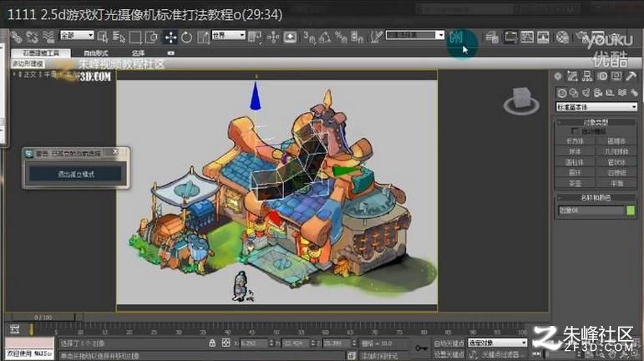Image resolution: width=644 pixels, height=361 pixels.
Task: Select the Space Warps category icon
Action: click(622, 93)
